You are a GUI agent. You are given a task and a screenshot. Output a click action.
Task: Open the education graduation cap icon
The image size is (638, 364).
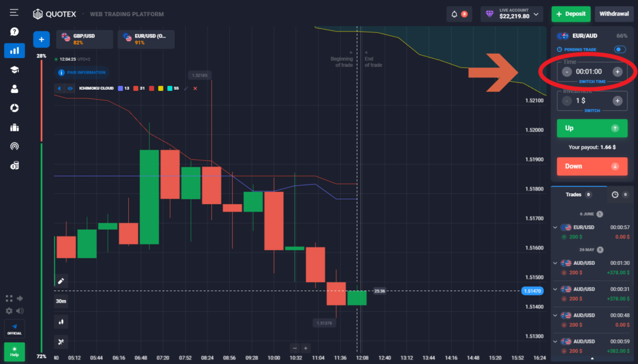tap(14, 70)
